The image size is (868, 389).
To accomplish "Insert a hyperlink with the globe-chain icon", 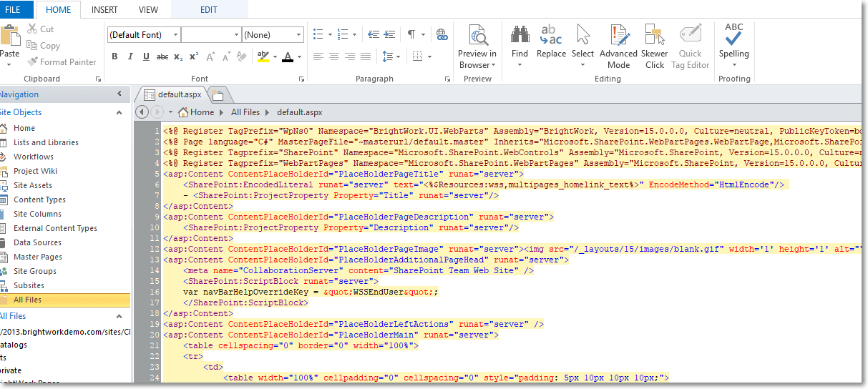I will (442, 34).
